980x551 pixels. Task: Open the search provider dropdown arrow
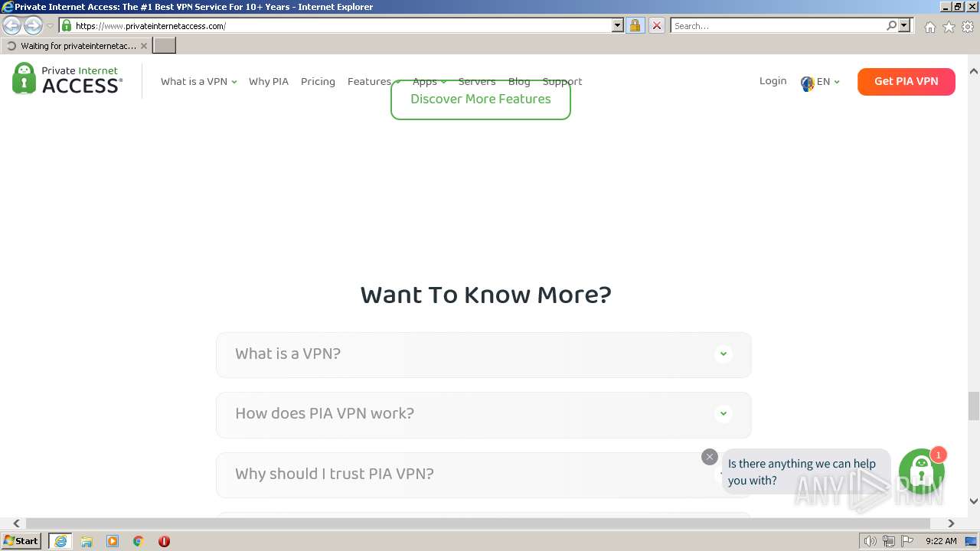pyautogui.click(x=905, y=25)
